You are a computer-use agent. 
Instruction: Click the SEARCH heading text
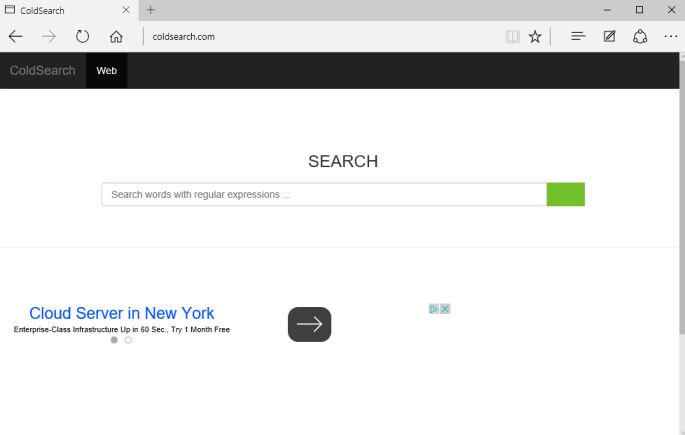343,161
